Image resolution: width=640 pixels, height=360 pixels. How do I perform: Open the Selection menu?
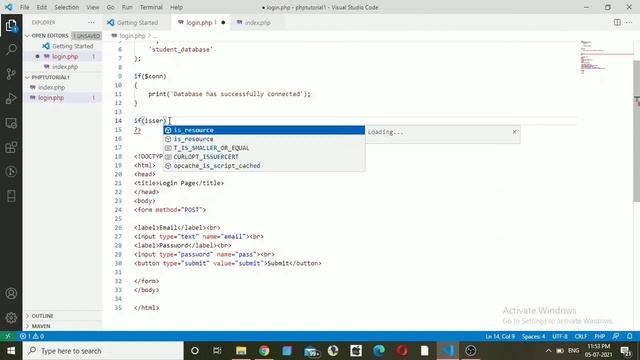(x=67, y=7)
